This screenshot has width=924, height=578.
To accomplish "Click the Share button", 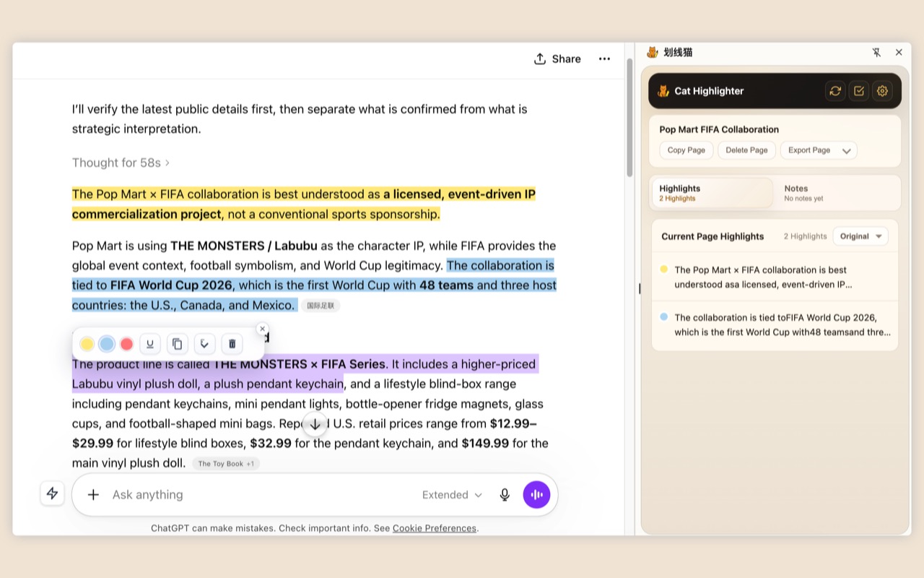I will 557,59.
